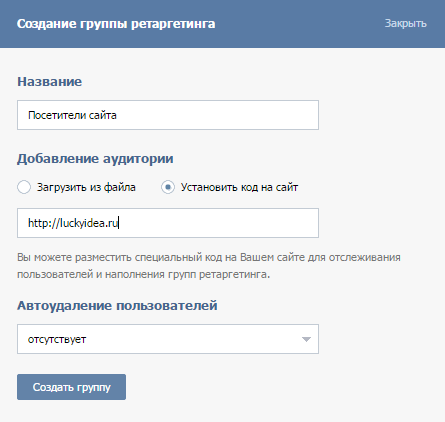
Task: Click the Добавление аудитории section heading
Action: click(x=95, y=159)
